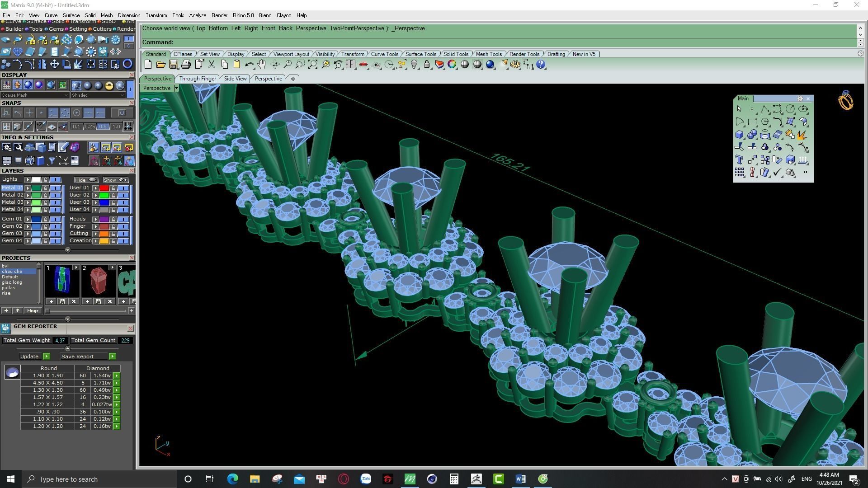This screenshot has width=868, height=488.
Task: Save the file with the floppy disk icon
Action: point(173,65)
